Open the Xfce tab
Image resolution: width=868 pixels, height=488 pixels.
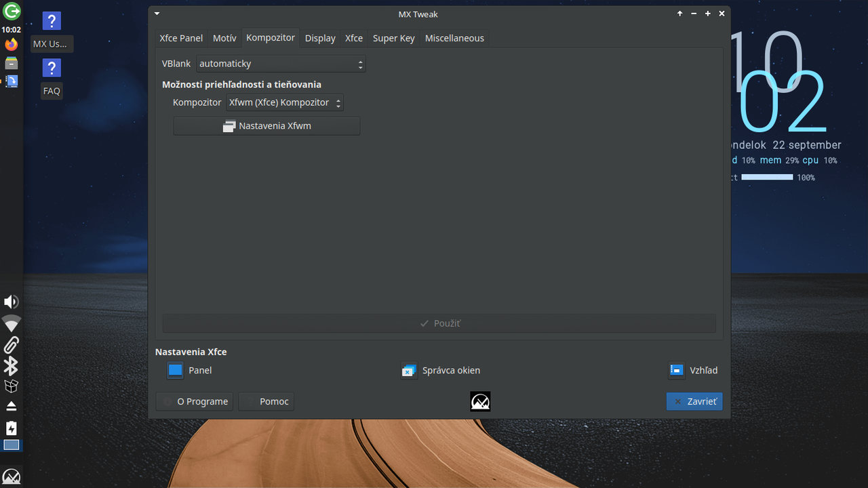pyautogui.click(x=354, y=38)
